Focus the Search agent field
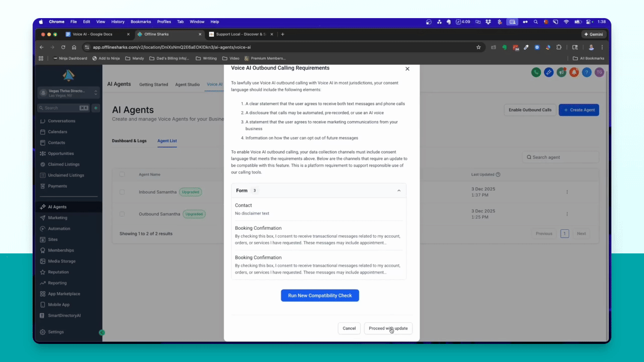This screenshot has height=362, width=644. (561, 157)
